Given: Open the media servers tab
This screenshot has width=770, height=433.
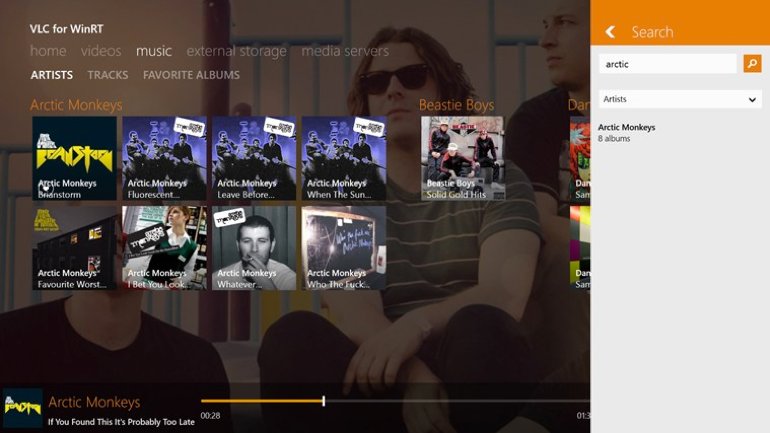Looking at the screenshot, I should point(345,51).
